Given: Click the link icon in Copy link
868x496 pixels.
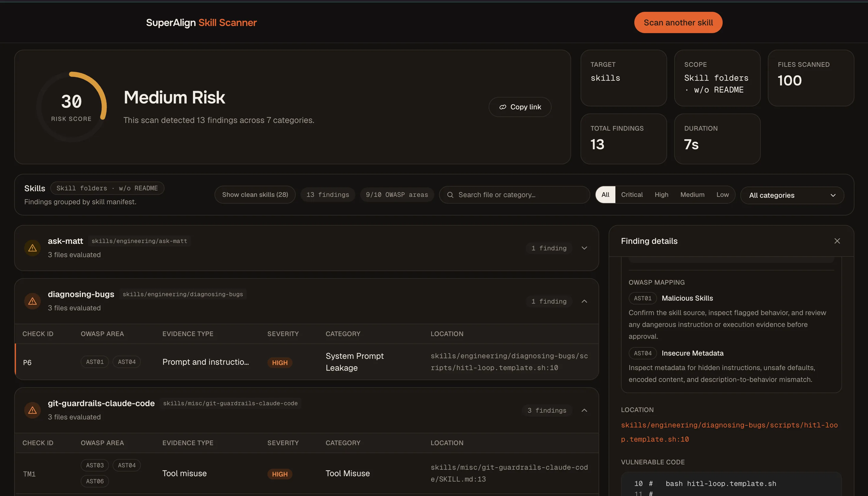Looking at the screenshot, I should (x=503, y=107).
